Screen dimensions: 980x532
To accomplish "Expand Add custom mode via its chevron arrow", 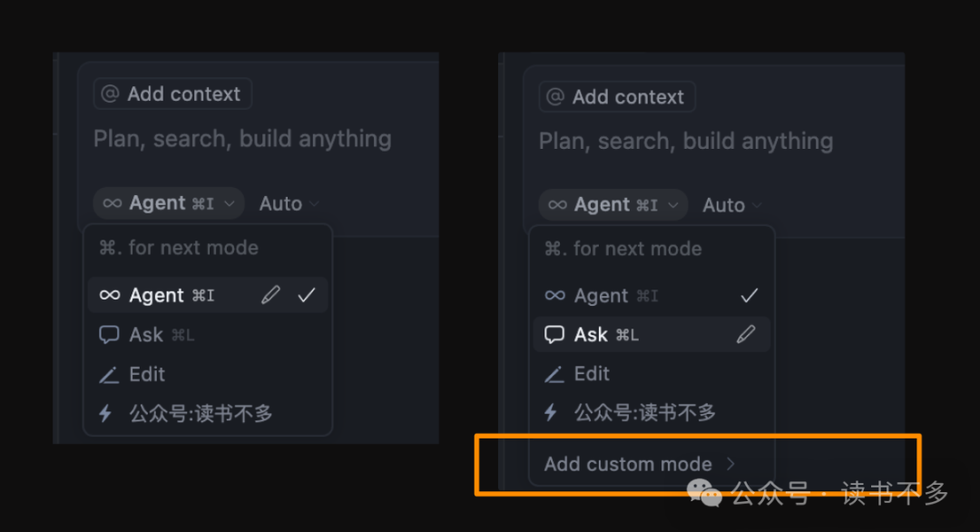I will click(x=730, y=463).
